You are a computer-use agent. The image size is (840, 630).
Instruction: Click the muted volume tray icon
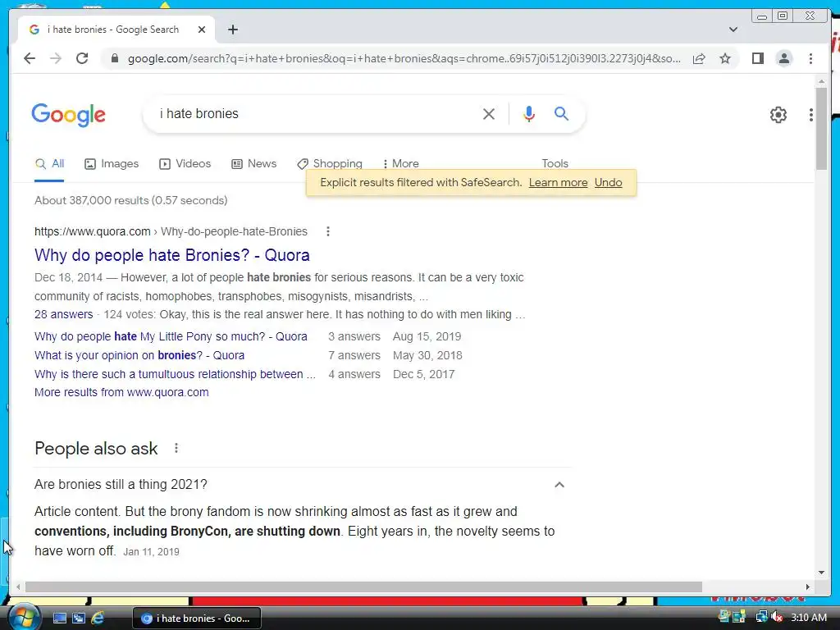tap(776, 618)
